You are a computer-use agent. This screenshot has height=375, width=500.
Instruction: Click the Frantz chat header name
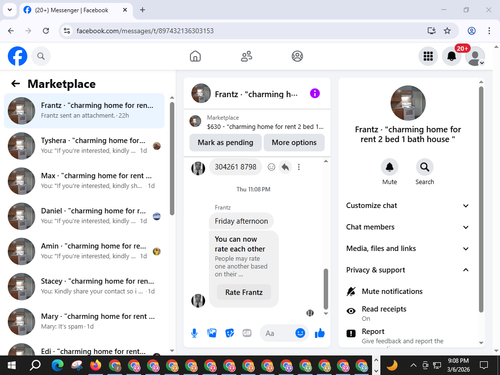[x=256, y=94]
